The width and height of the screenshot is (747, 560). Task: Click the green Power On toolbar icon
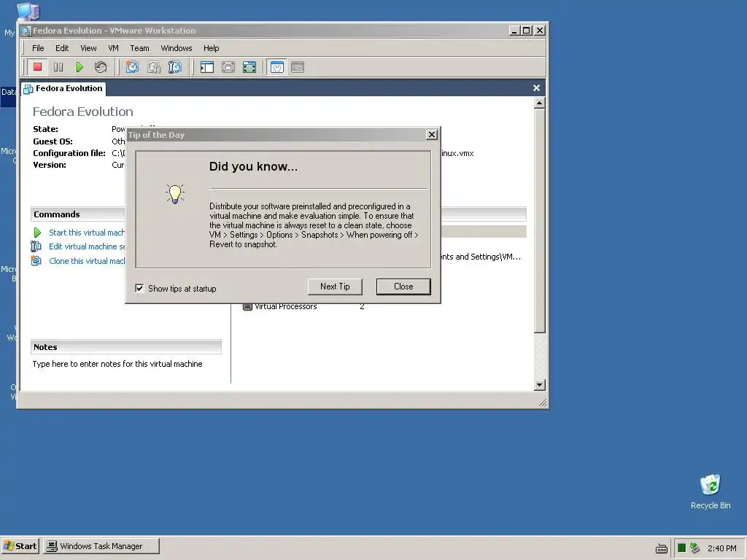[80, 67]
